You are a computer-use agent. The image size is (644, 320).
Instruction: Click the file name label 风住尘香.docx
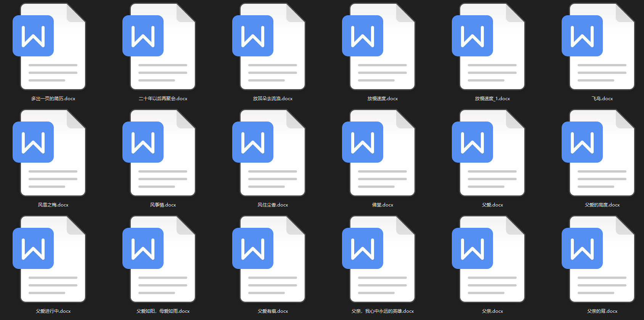273,205
